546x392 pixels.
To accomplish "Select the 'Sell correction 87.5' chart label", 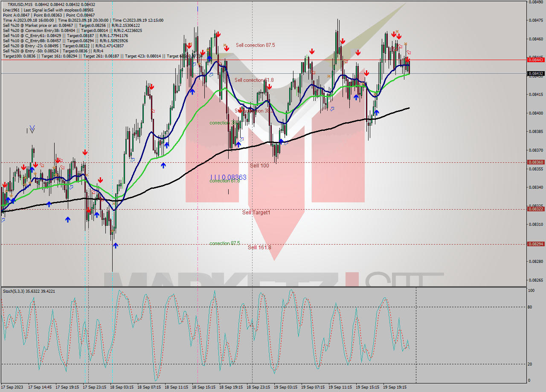I will pyautogui.click(x=255, y=45).
